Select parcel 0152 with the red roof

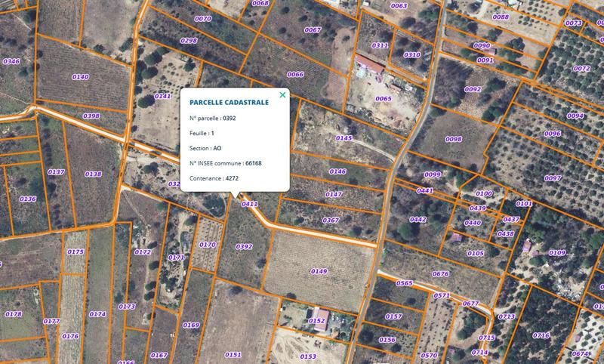316,321
